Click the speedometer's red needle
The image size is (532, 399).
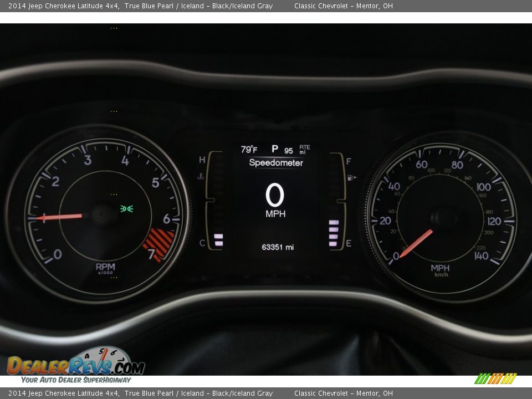coord(416,243)
